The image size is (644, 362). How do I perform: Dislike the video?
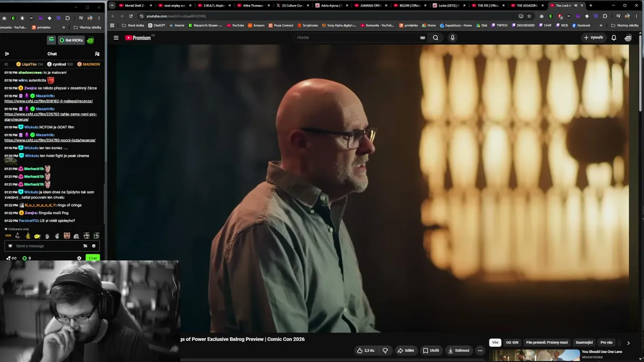385,350
